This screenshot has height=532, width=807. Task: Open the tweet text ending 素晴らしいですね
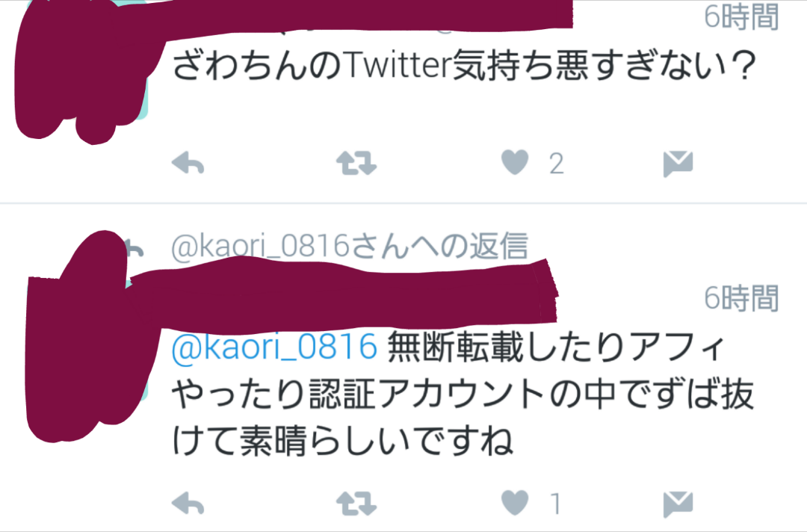tap(463, 395)
